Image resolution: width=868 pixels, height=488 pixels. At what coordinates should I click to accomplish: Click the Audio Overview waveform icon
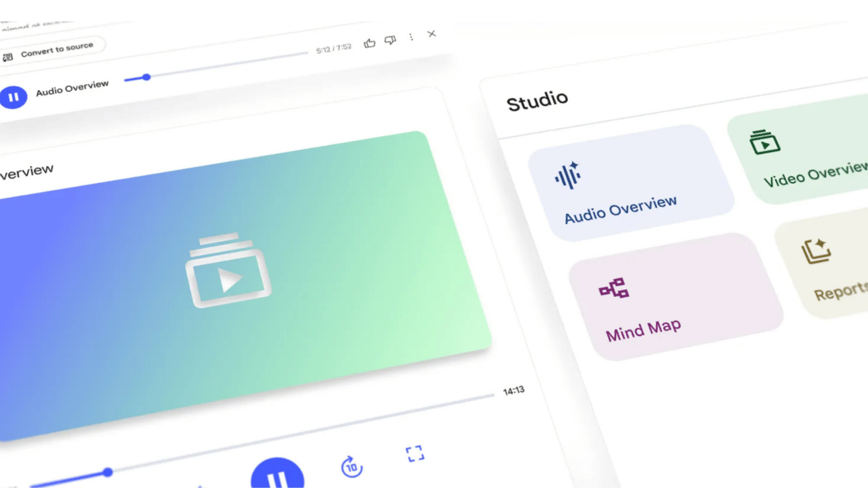[568, 175]
